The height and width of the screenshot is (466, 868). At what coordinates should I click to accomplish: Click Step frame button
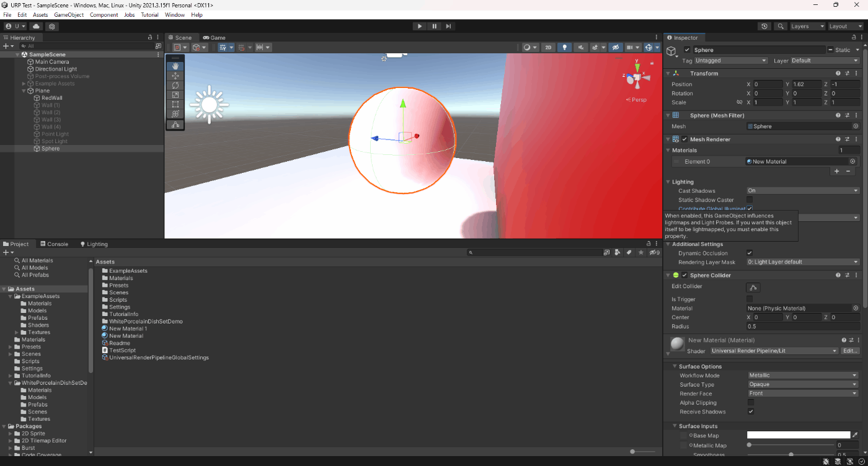point(448,27)
